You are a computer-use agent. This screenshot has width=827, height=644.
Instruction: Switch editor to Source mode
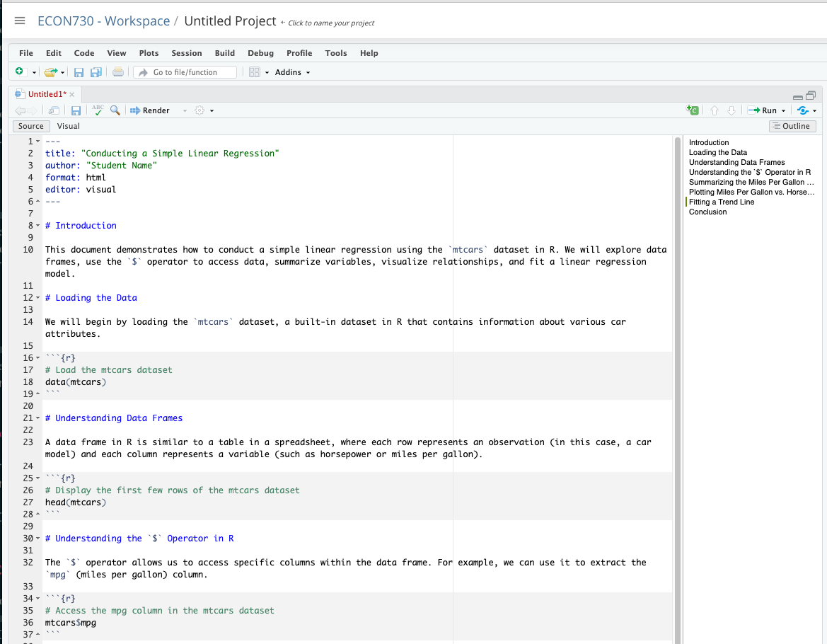click(31, 126)
